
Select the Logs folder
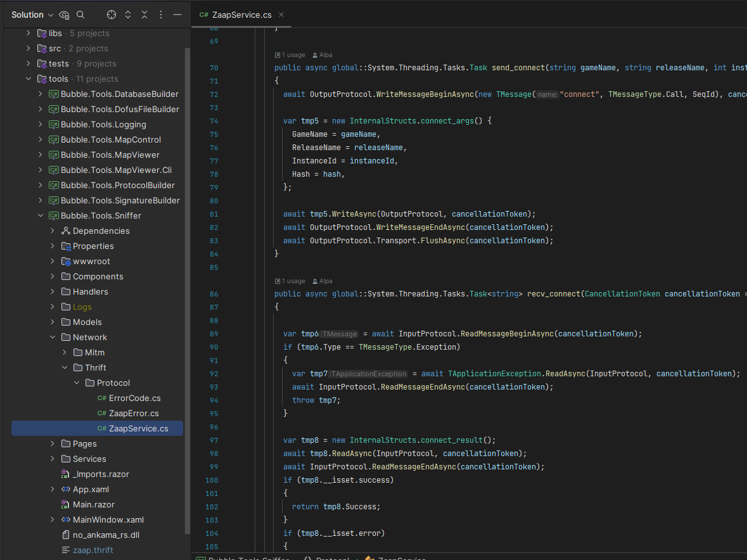click(x=82, y=307)
